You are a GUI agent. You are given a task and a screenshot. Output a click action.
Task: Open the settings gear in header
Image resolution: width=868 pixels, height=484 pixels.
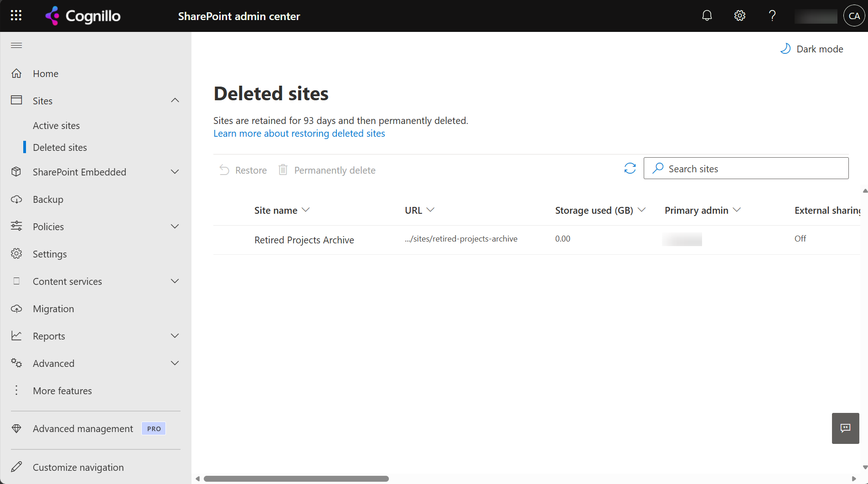739,15
